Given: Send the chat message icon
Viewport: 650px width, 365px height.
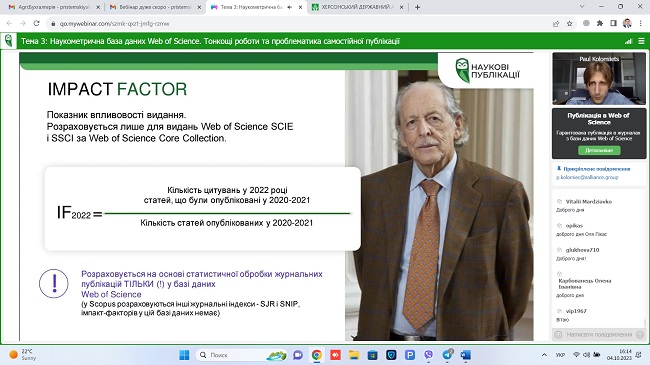Looking at the screenshot, I should [640, 334].
